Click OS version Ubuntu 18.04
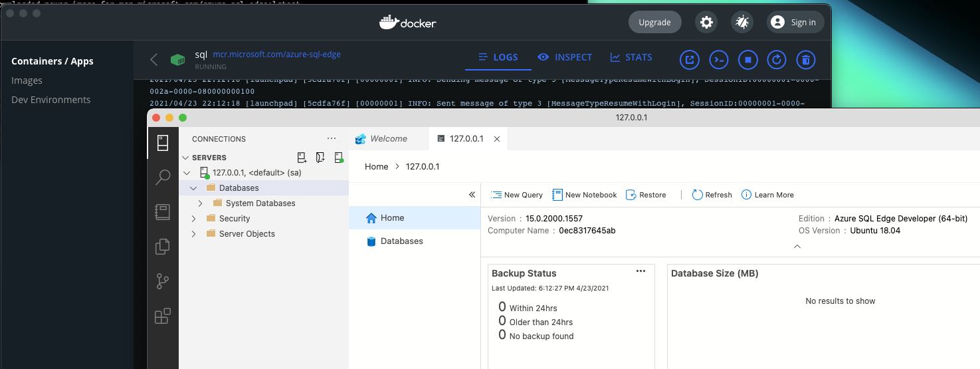 point(875,230)
